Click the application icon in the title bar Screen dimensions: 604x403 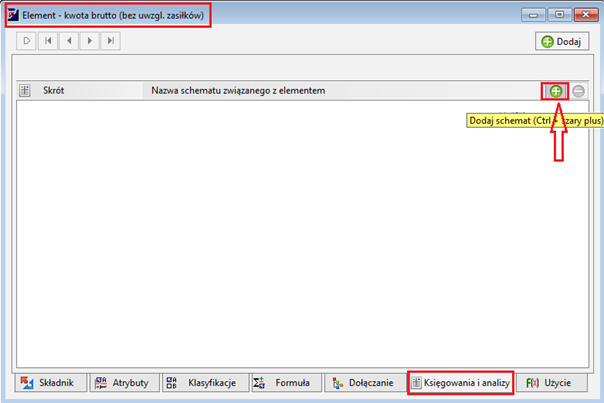pyautogui.click(x=13, y=15)
